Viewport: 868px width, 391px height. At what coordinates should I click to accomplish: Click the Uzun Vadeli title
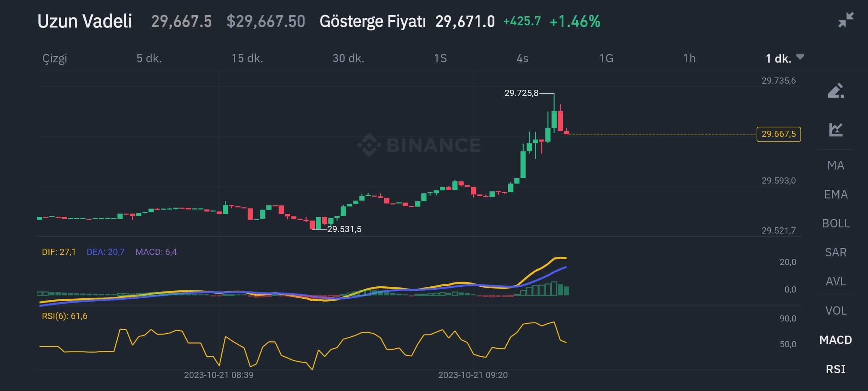point(85,21)
